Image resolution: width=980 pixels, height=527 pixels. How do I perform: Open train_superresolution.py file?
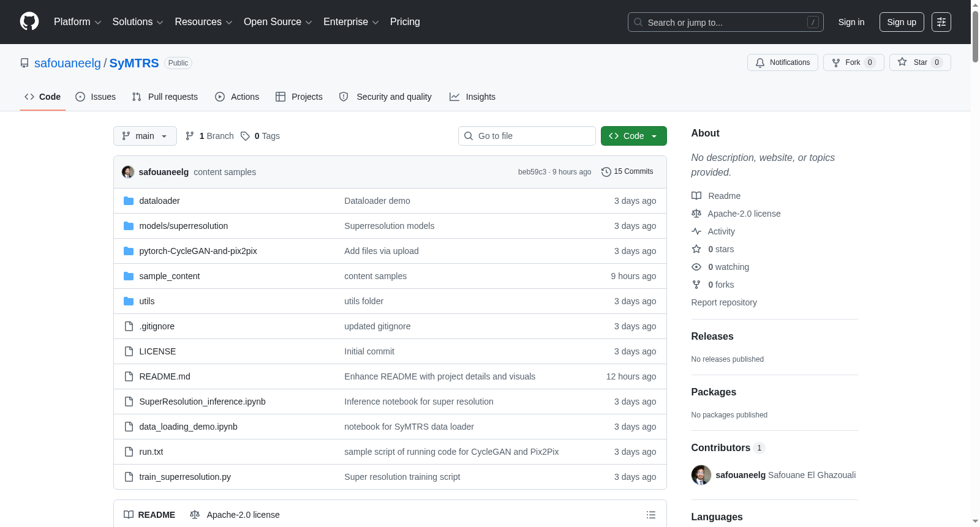click(x=185, y=477)
